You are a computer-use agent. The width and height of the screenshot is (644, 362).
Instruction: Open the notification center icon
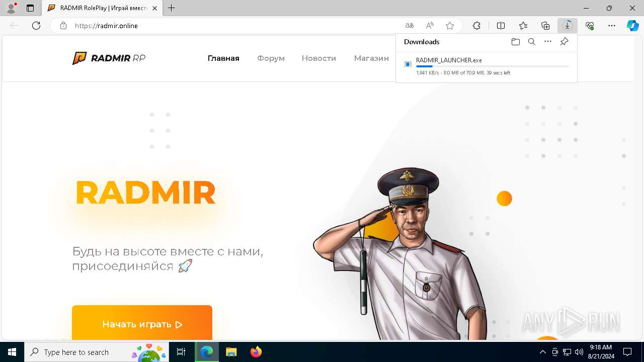click(627, 352)
